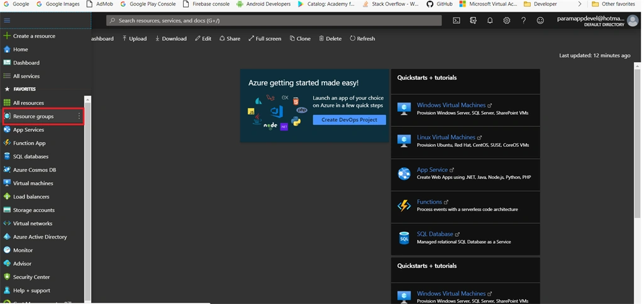Click Delete in the dashboard toolbar
The height and width of the screenshot is (304, 644).
[331, 38]
